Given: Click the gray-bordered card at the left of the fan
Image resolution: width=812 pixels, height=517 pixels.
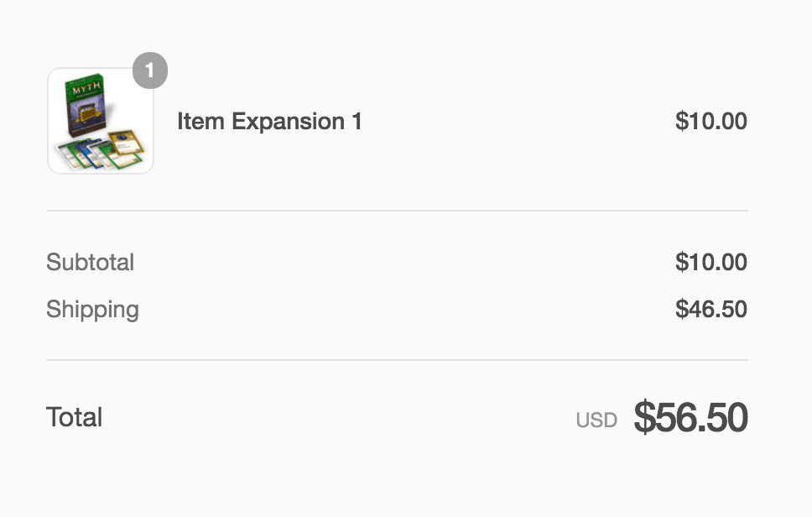Looking at the screenshot, I should click(67, 154).
